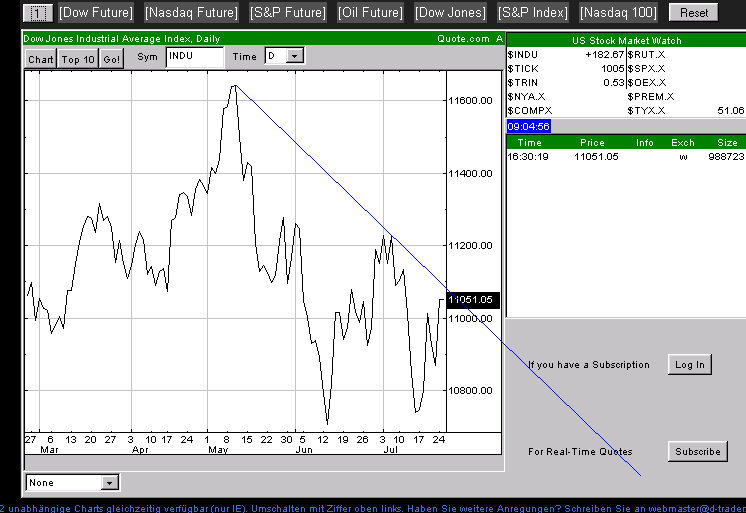The width and height of the screenshot is (746, 513).
Task: Show the Dow Jones chart
Action: tap(449, 13)
